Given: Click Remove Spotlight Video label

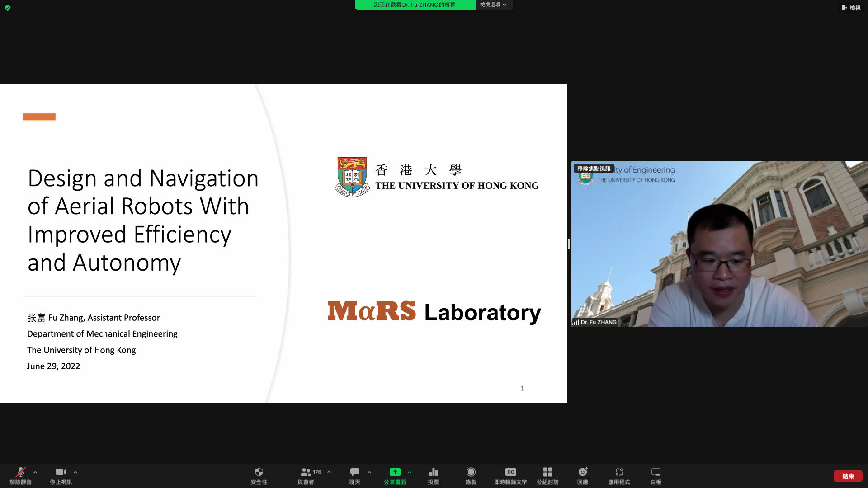Looking at the screenshot, I should [594, 169].
